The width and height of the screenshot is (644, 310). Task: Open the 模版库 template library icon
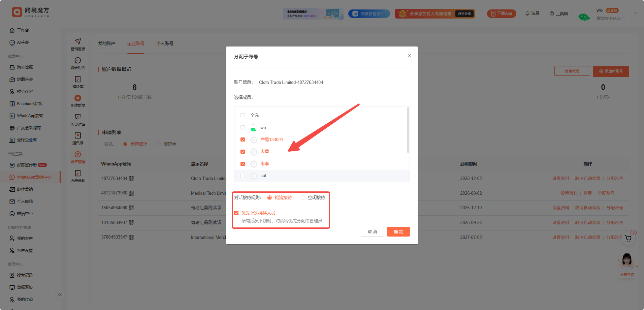point(78,80)
